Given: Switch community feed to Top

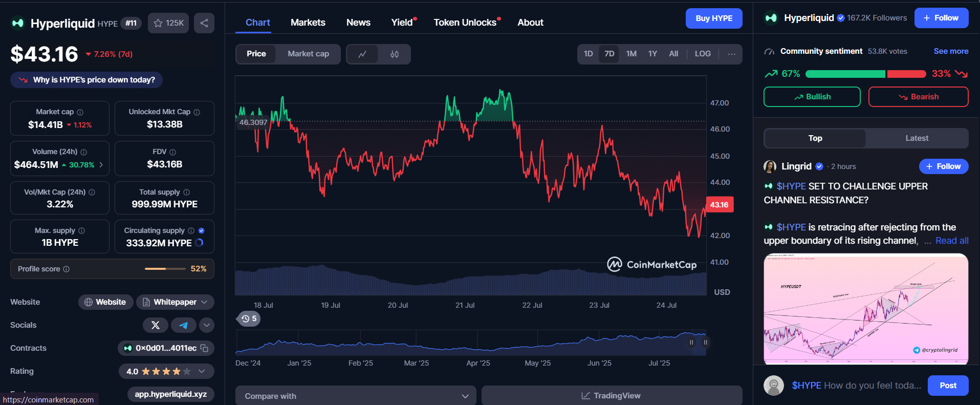Looking at the screenshot, I should [815, 138].
